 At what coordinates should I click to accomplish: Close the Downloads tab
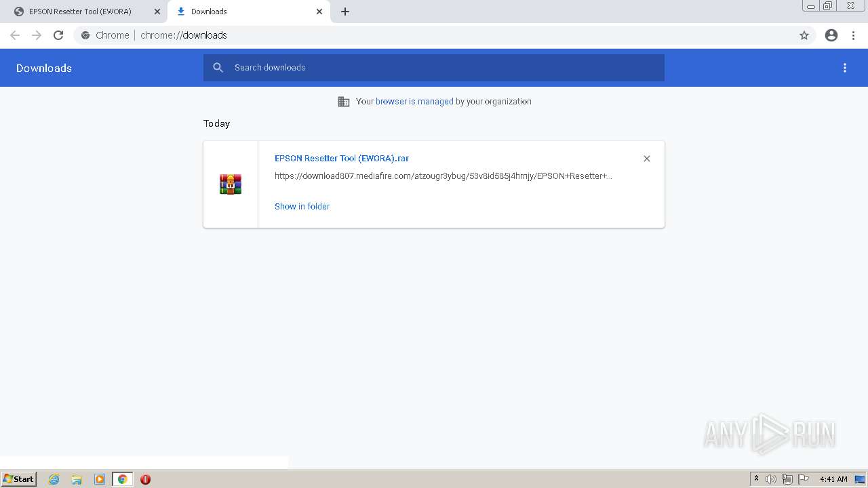(x=319, y=12)
